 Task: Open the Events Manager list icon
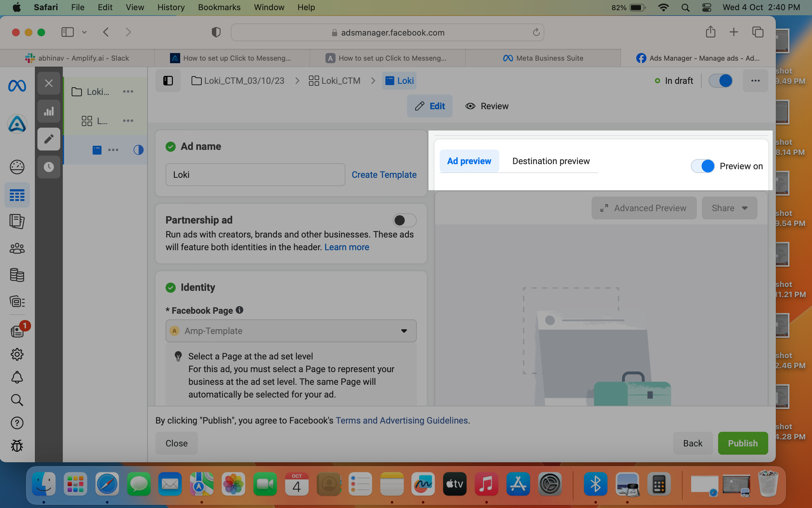17,302
